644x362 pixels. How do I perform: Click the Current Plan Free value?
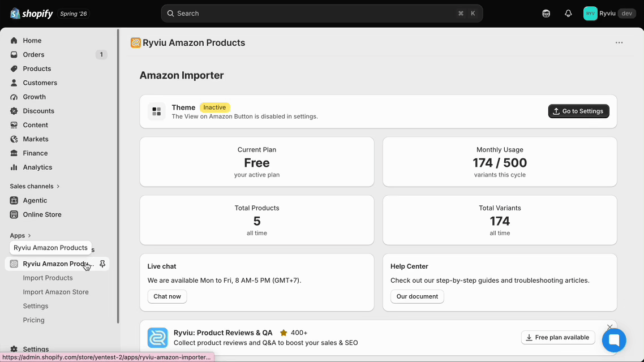coord(257,163)
